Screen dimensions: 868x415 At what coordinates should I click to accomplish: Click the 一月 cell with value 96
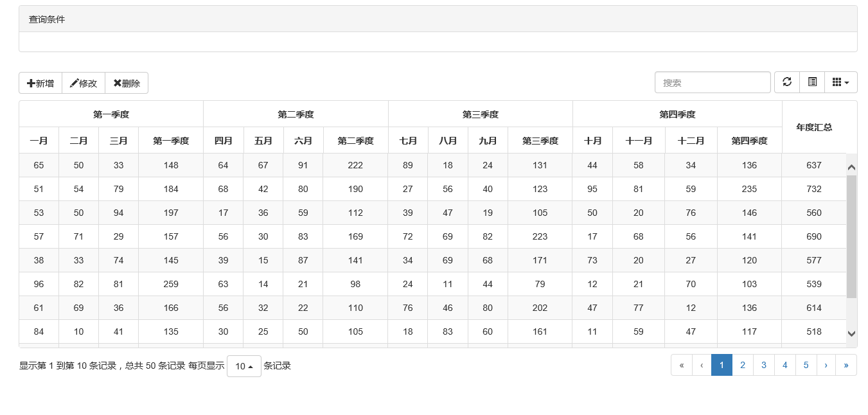point(39,284)
